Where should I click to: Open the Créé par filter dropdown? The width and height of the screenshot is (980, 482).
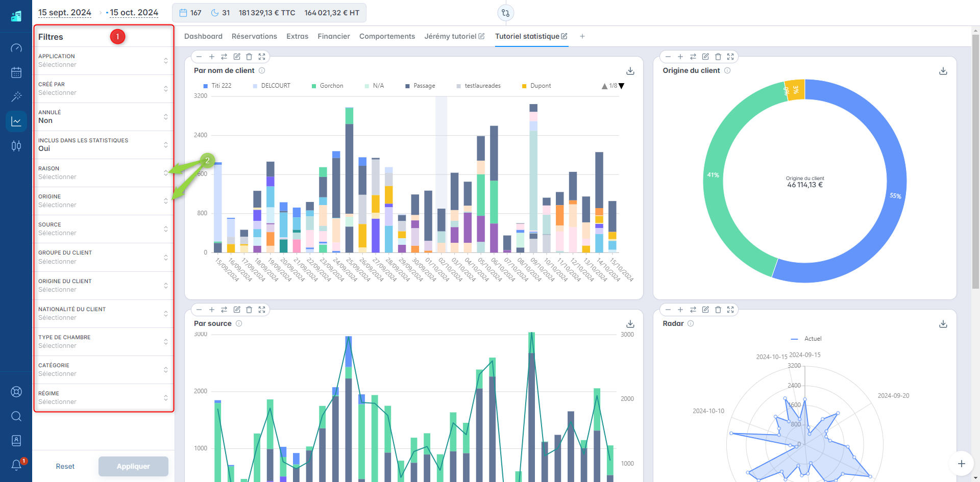click(104, 89)
